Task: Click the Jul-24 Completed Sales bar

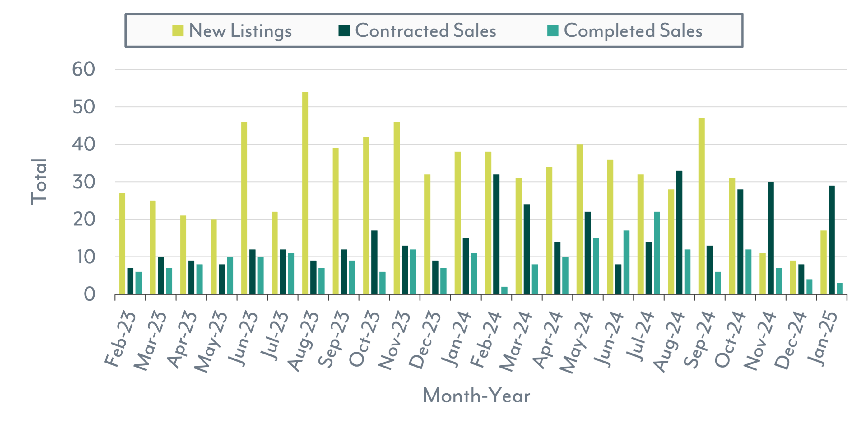Action: (657, 253)
